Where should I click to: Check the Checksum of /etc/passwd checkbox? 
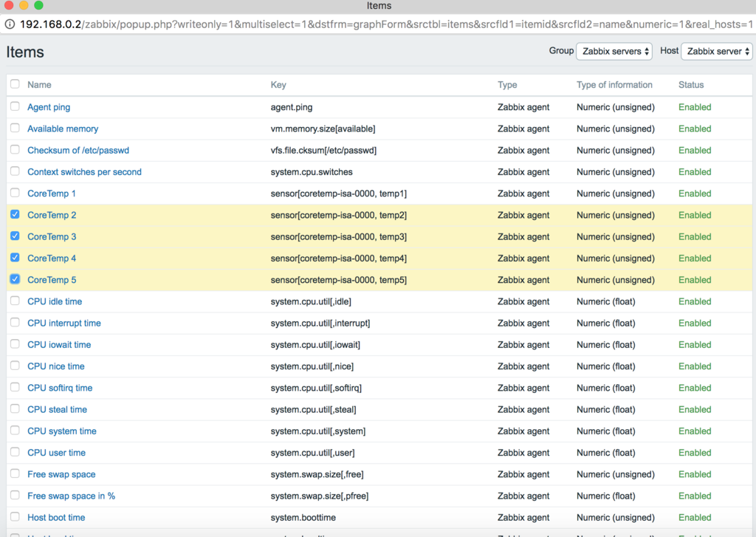click(15, 149)
